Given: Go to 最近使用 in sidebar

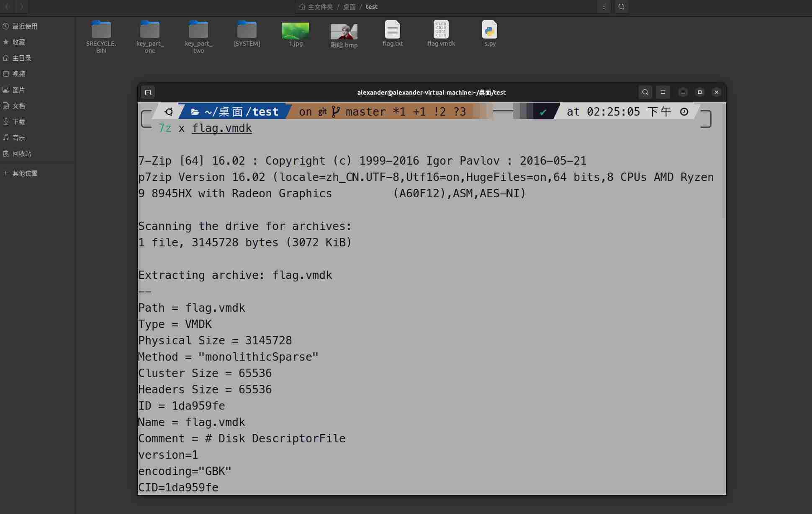Looking at the screenshot, I should (x=25, y=26).
